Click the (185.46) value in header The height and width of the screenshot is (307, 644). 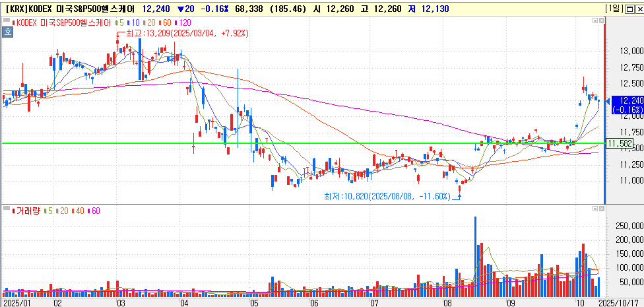click(288, 9)
